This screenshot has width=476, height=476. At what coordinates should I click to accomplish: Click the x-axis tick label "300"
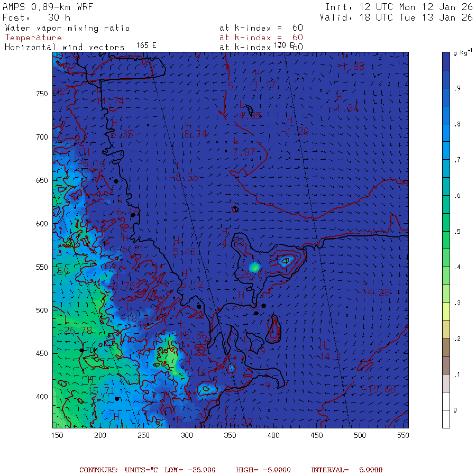click(187, 435)
